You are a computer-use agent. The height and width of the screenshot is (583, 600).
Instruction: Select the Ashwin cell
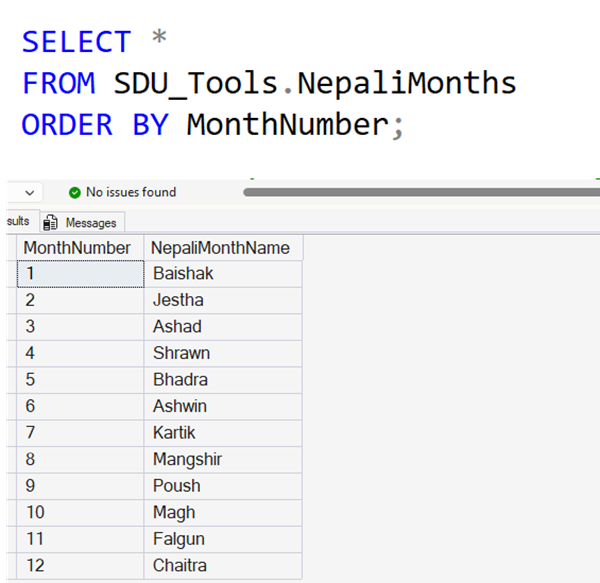pyautogui.click(x=223, y=406)
